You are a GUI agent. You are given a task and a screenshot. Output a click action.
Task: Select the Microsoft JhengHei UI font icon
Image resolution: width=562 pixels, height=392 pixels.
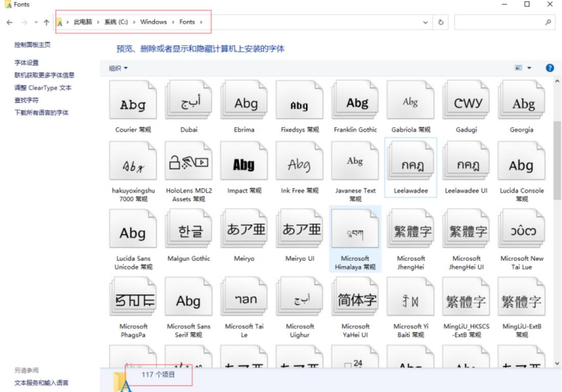466,229
